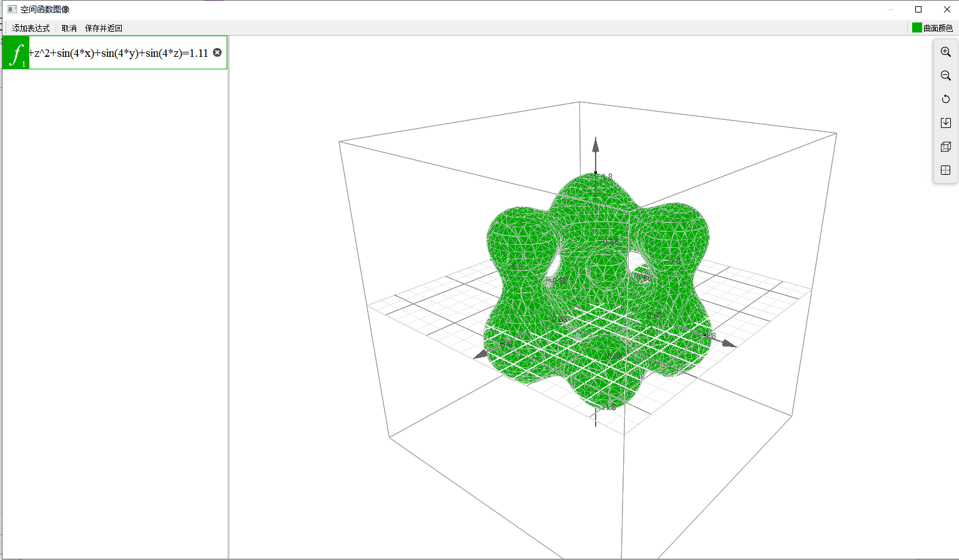Click 取消 to cancel
The width and height of the screenshot is (959, 560).
tap(69, 28)
